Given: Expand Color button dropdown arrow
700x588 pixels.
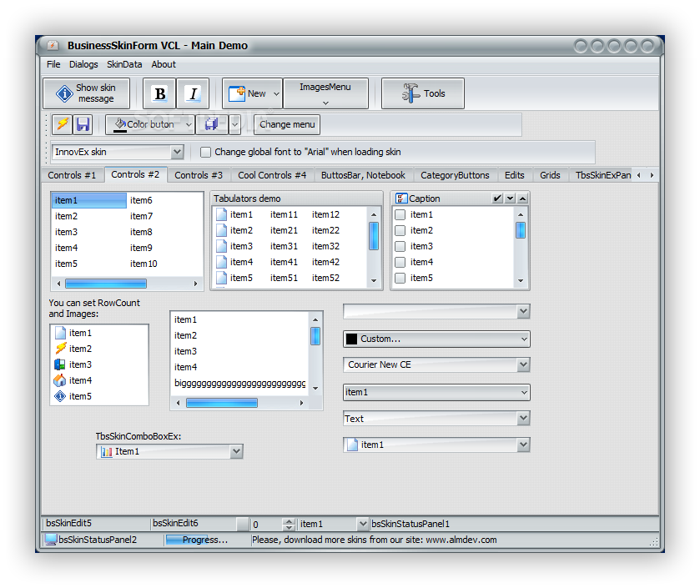Looking at the screenshot, I should click(x=189, y=124).
